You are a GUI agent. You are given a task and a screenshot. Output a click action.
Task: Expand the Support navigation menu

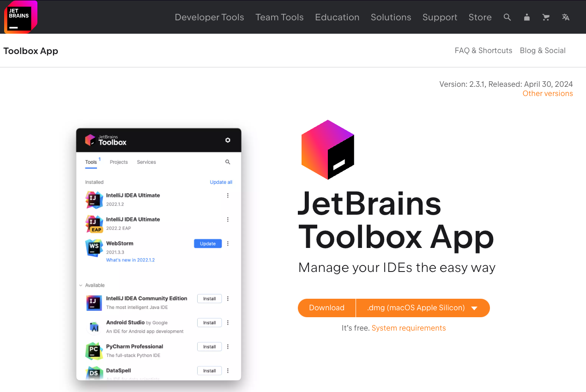tap(440, 17)
